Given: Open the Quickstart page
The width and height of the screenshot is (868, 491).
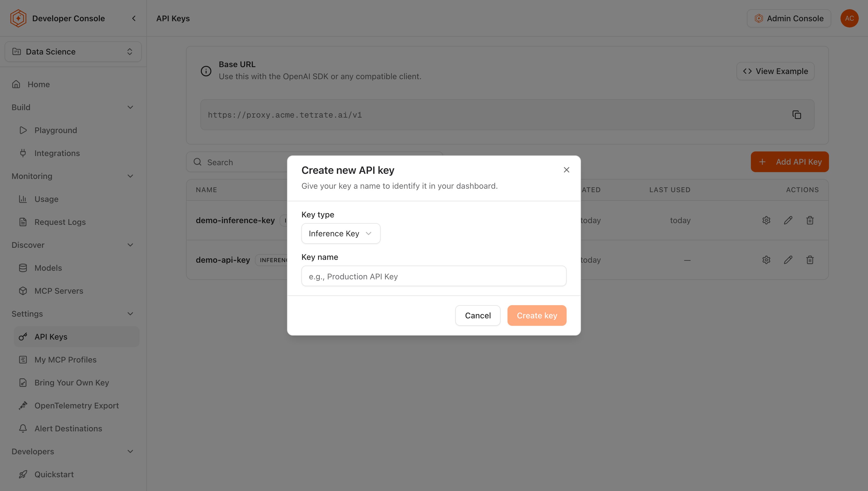Looking at the screenshot, I should click(x=76, y=474).
